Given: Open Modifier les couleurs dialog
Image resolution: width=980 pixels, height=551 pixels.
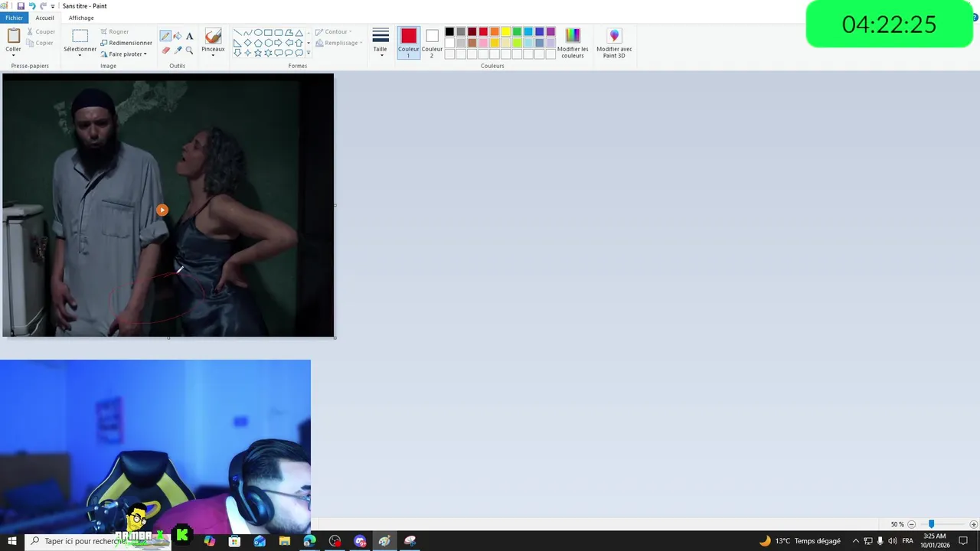Looking at the screenshot, I should pos(573,44).
